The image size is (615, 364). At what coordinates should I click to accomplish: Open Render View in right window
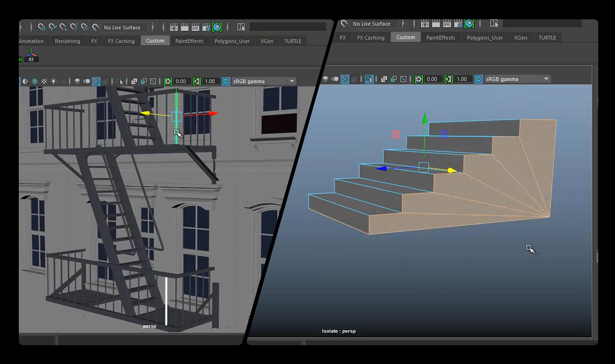coord(425,23)
